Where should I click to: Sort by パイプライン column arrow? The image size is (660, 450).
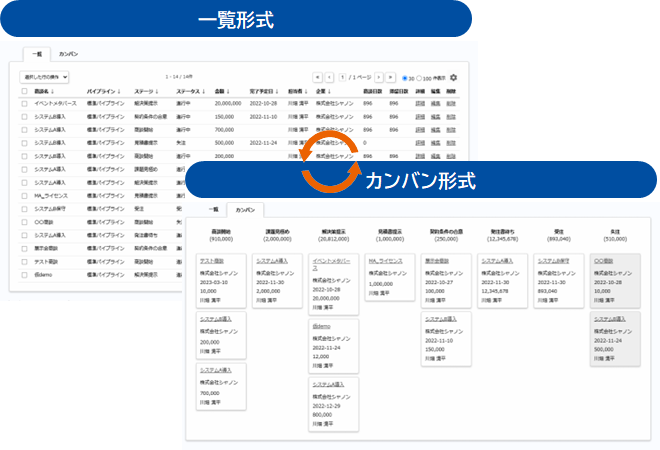pyautogui.click(x=119, y=91)
